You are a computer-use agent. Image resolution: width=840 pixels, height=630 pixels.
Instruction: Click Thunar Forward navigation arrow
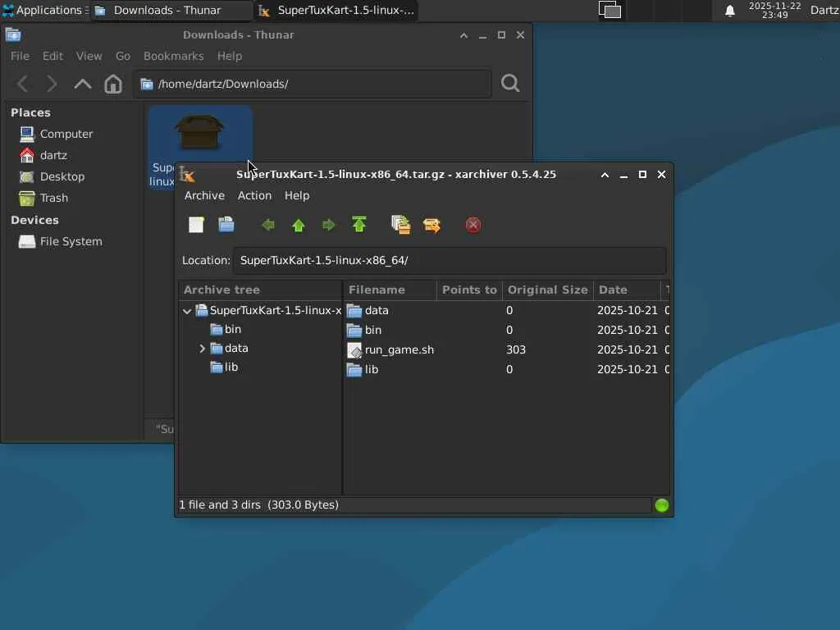tap(52, 84)
